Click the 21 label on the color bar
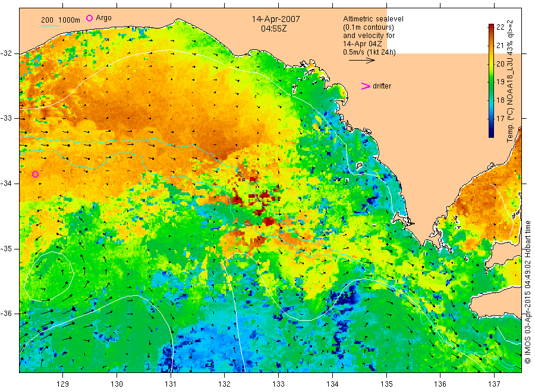The width and height of the screenshot is (535, 392). (500, 45)
